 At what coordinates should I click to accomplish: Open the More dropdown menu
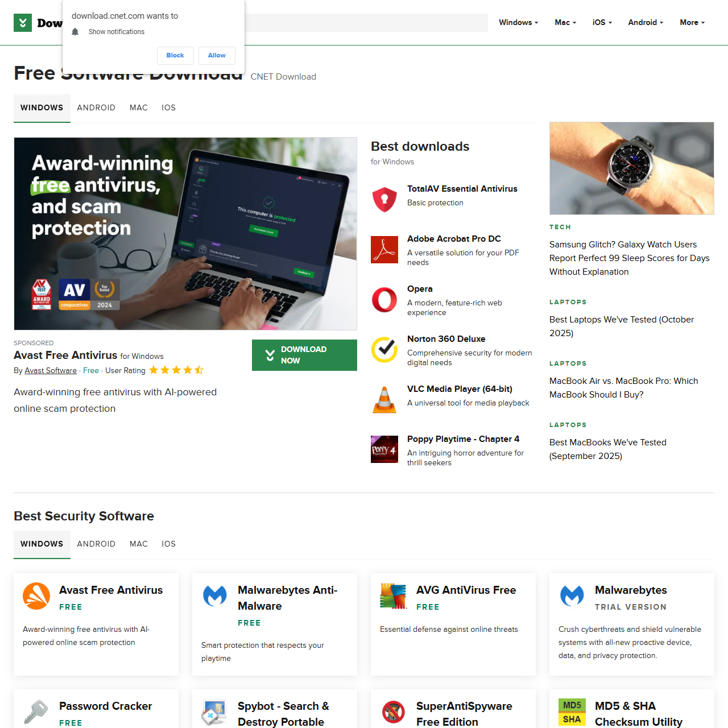[x=691, y=23]
